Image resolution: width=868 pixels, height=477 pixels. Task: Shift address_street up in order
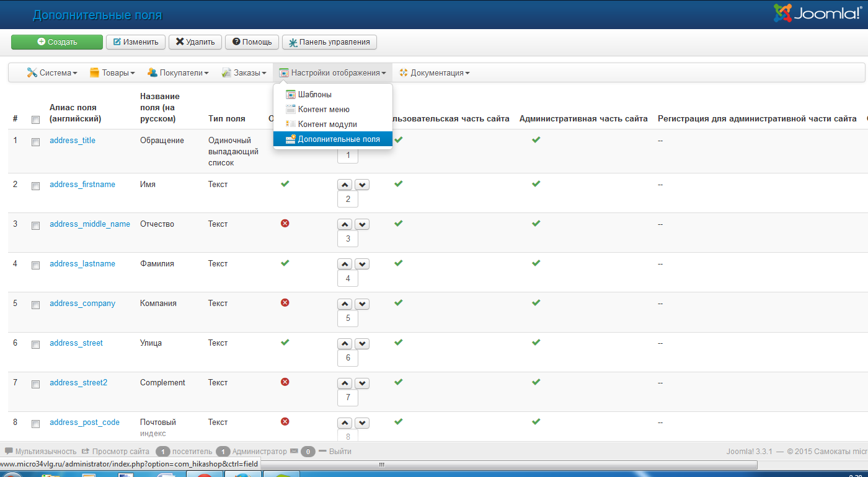[x=345, y=343]
